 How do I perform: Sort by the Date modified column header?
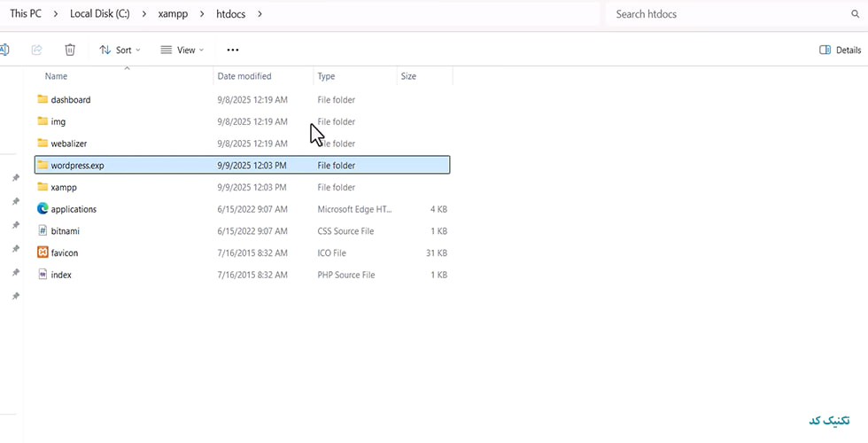(x=244, y=76)
